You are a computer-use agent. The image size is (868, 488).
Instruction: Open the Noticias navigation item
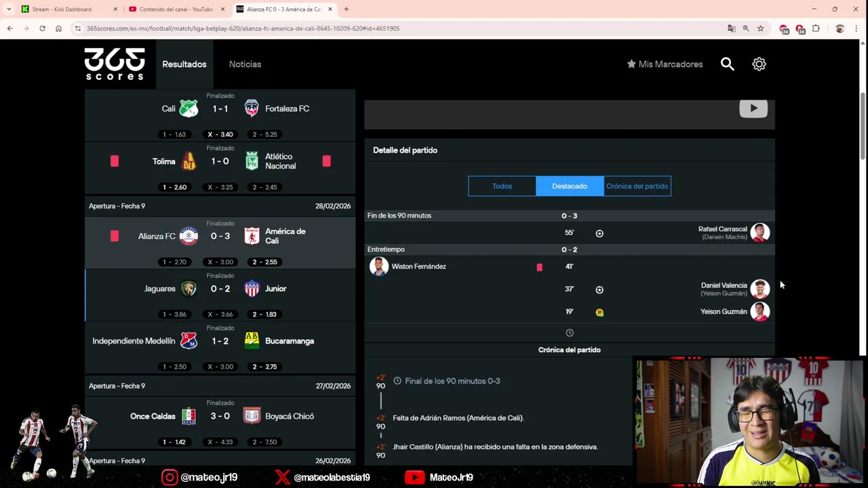pos(245,64)
